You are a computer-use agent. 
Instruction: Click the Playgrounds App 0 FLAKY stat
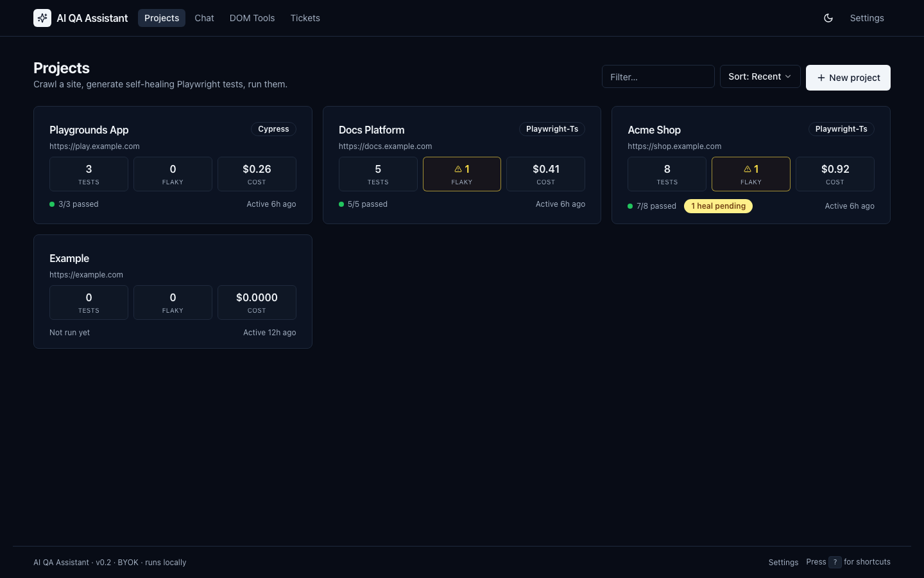coord(173,174)
